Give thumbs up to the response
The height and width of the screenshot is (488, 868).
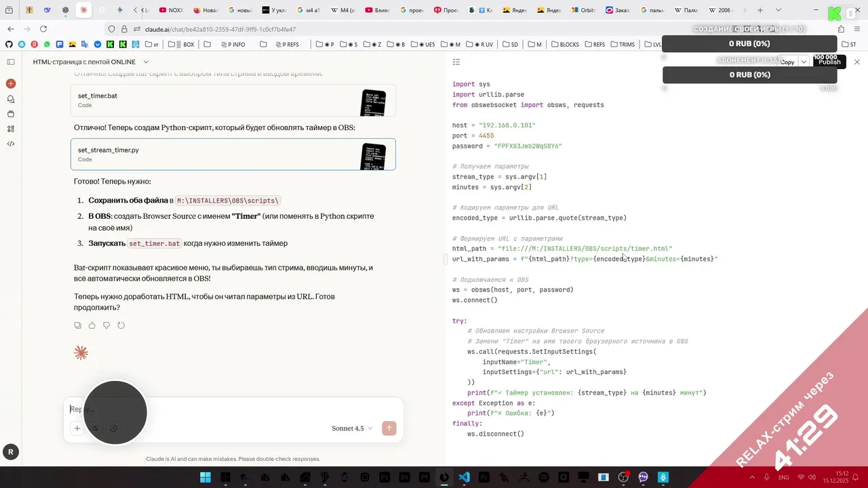point(92,325)
